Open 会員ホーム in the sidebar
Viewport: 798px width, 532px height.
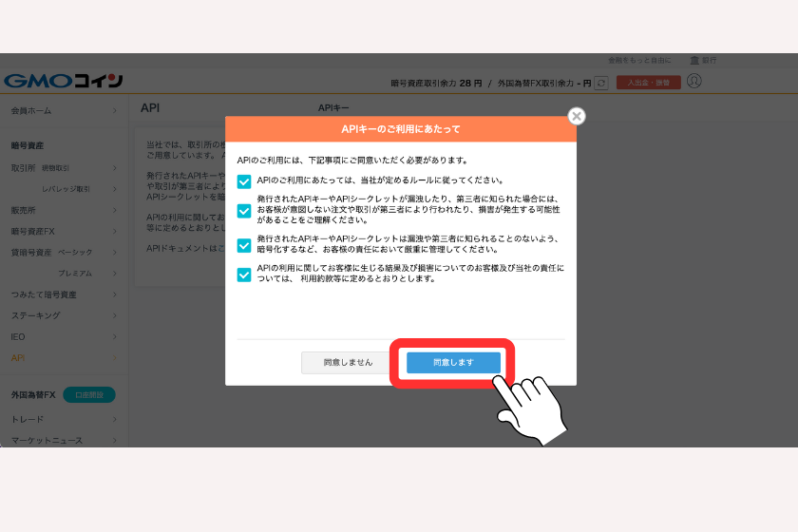tap(32, 111)
